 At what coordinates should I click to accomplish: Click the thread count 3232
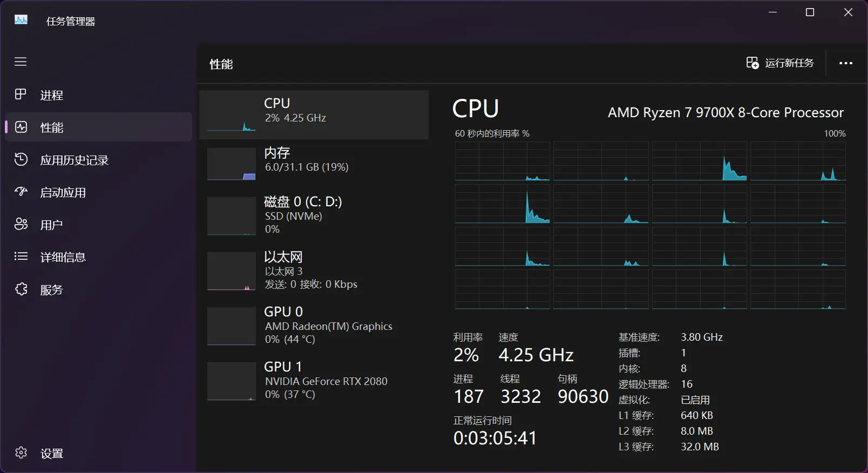pyautogui.click(x=520, y=396)
